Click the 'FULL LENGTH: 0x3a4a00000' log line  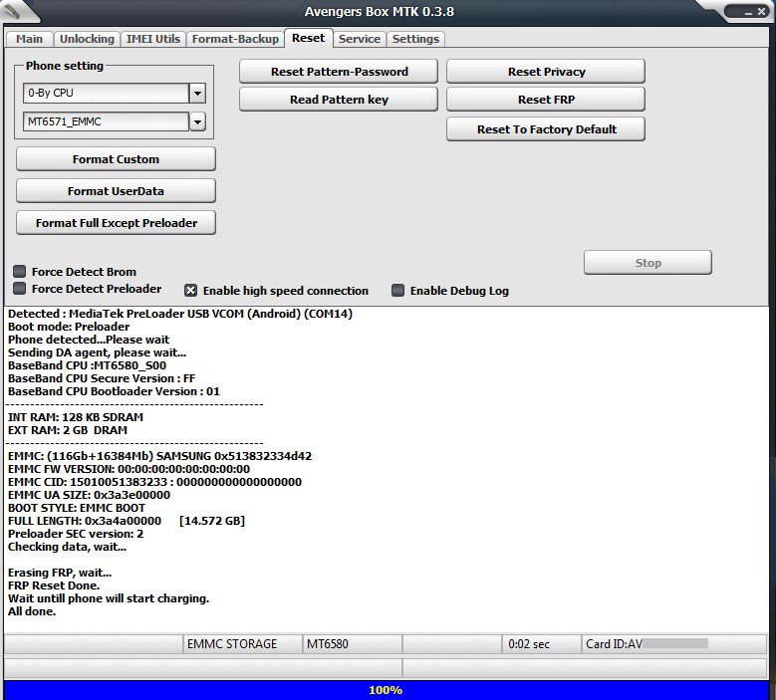coord(127,521)
